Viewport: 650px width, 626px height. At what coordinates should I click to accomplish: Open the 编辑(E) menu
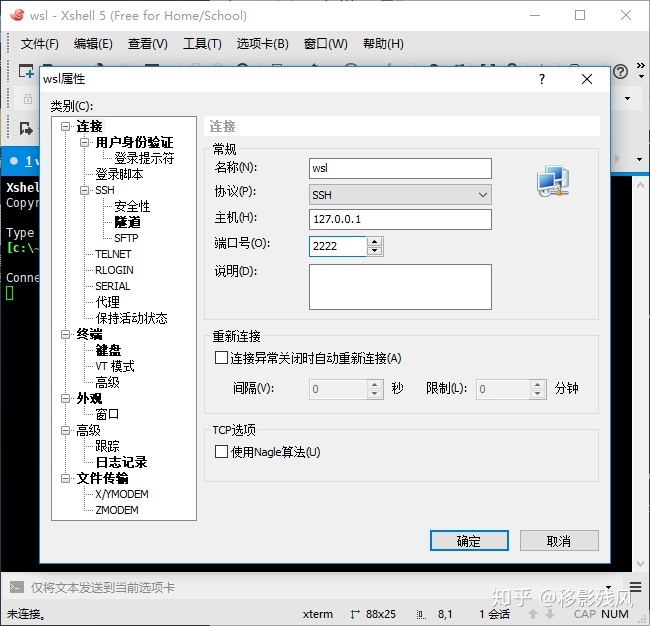[93, 44]
